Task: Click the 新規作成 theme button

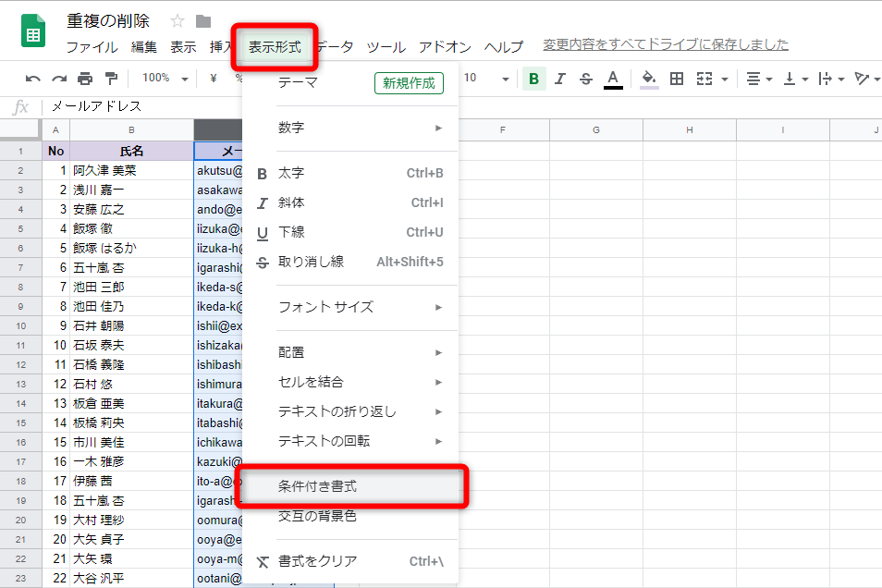Action: [x=409, y=83]
